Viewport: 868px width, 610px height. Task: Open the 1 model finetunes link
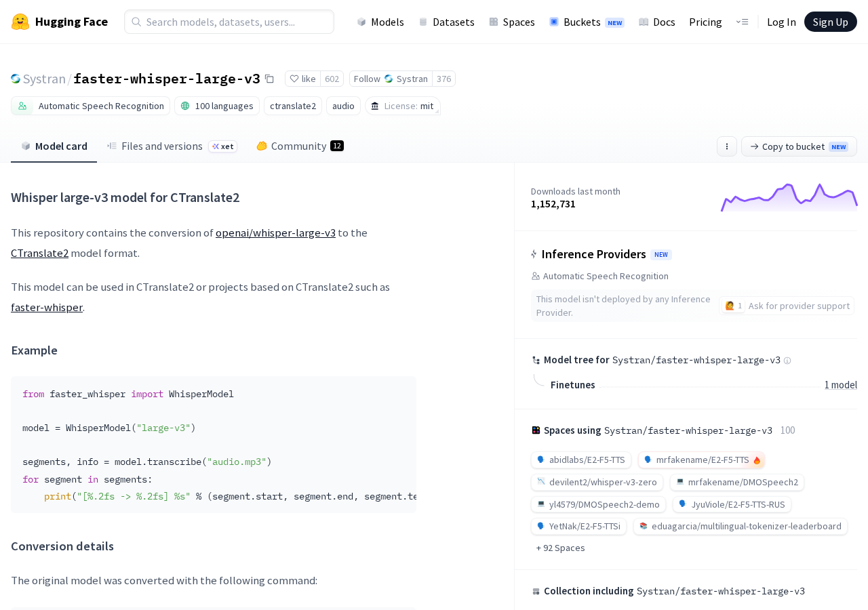tap(841, 385)
